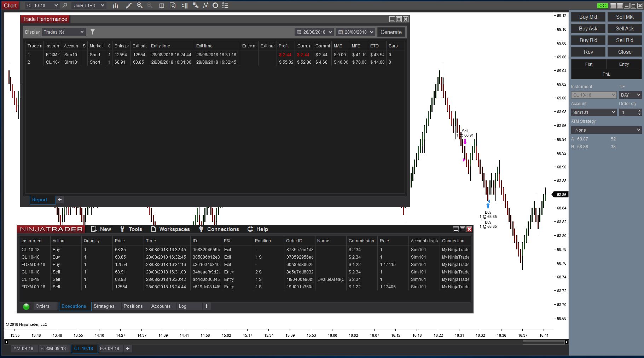
Task: Open the CL 10-18 instrument selector dropdown
Action: [42, 6]
